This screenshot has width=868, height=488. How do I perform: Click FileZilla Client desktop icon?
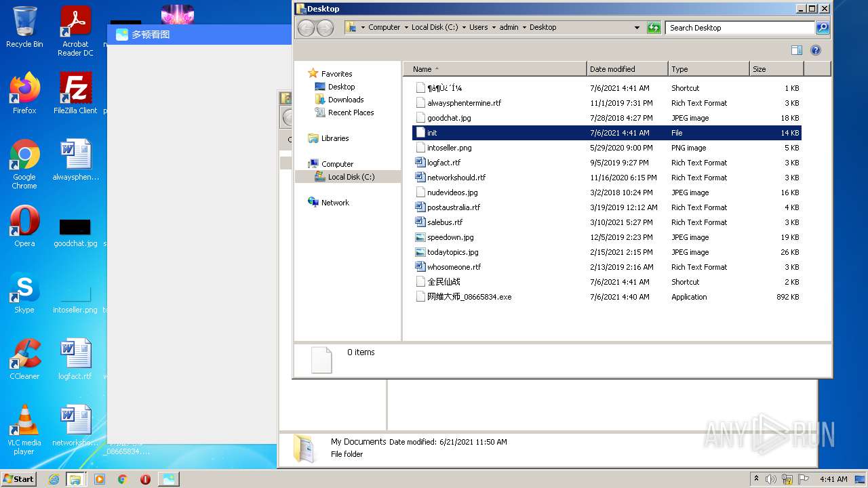pyautogui.click(x=75, y=94)
